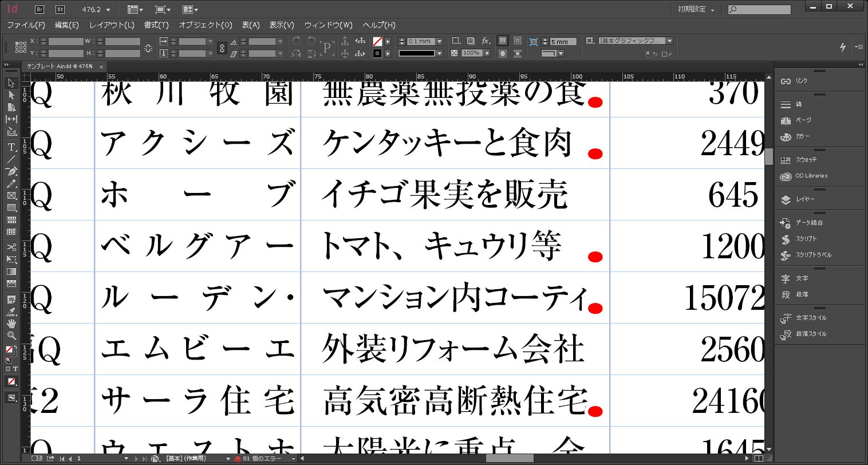Toggle formatting affects container button

click(x=8, y=369)
